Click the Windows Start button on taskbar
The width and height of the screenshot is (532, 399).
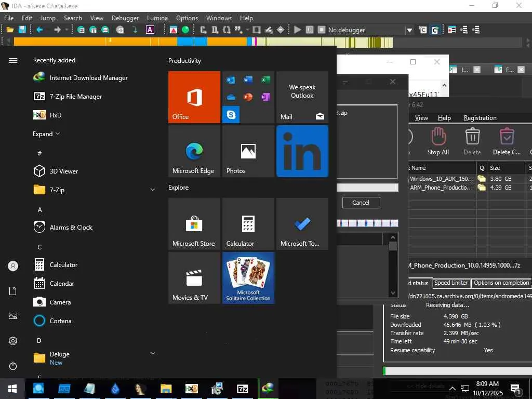coord(12,389)
